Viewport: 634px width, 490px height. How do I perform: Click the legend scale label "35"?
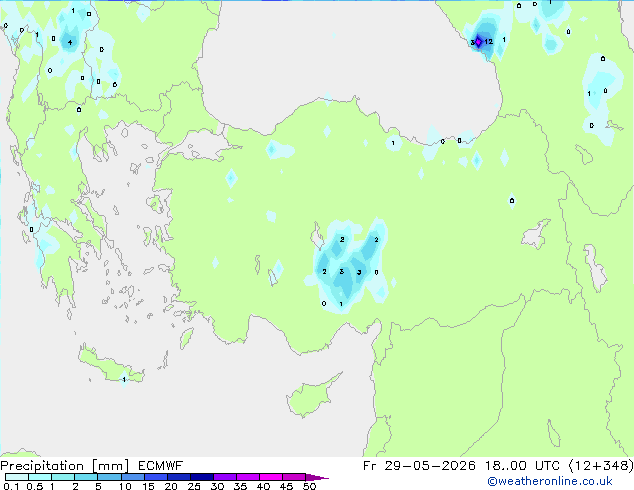click(240, 486)
